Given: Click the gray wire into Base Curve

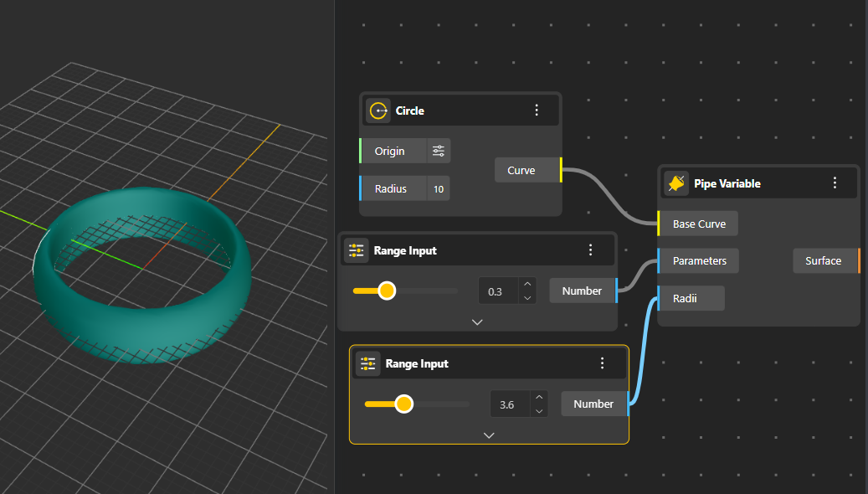Looking at the screenshot, I should [610, 195].
